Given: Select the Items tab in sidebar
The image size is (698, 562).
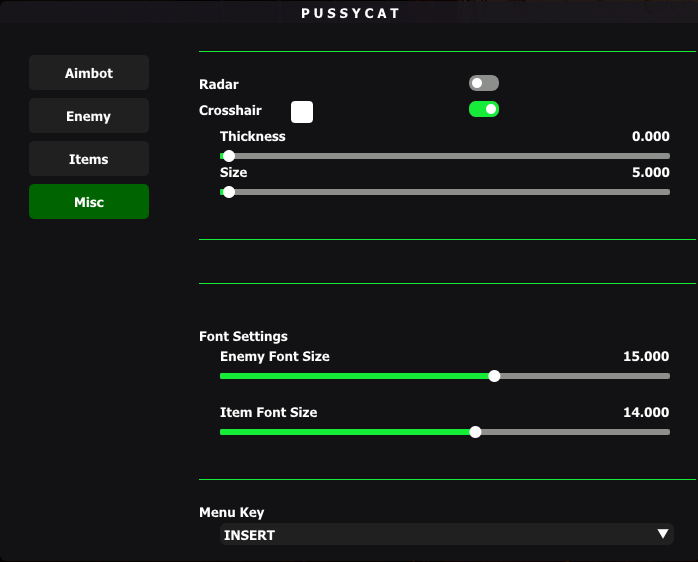Looking at the screenshot, I should coord(89,159).
